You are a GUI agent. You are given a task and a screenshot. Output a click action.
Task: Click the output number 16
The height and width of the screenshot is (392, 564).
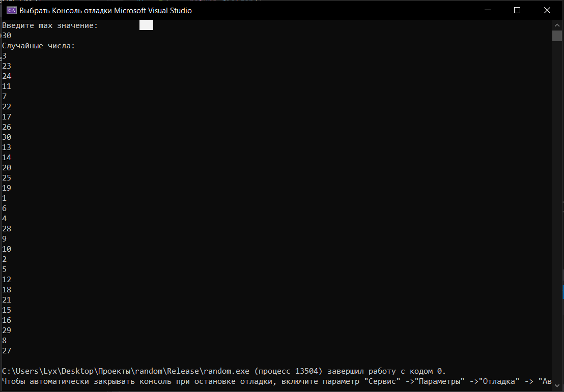pos(7,320)
